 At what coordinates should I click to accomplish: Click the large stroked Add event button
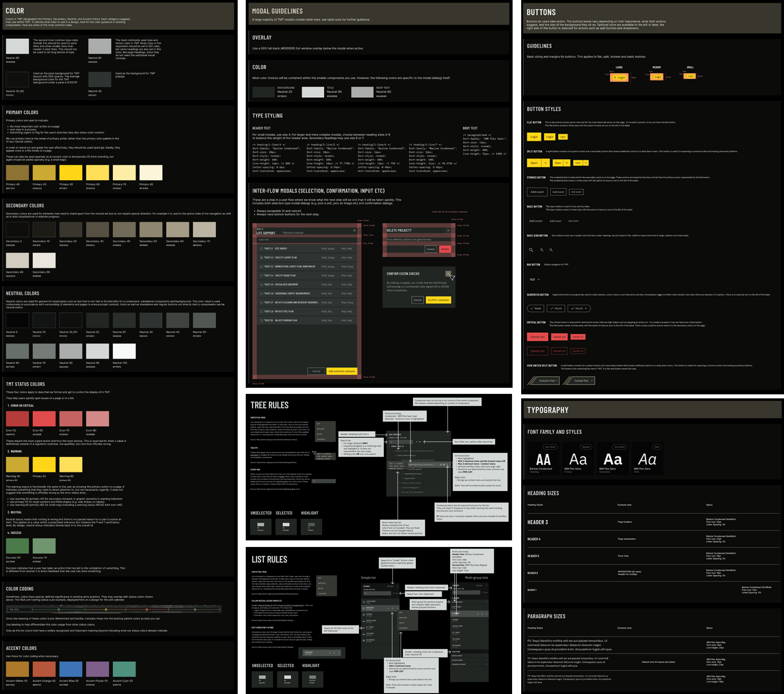pyautogui.click(x=537, y=192)
